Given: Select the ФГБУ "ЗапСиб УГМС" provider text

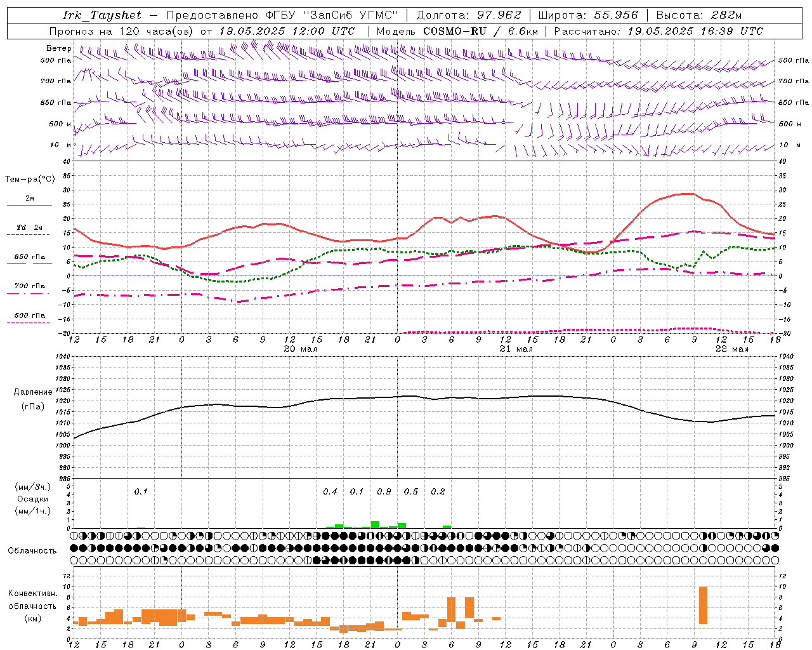Looking at the screenshot, I should [x=333, y=15].
